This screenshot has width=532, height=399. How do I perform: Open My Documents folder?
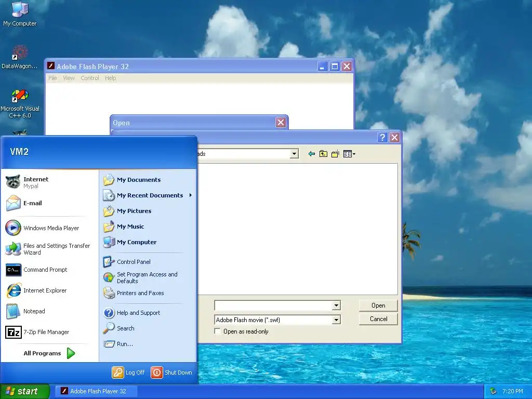(x=148, y=180)
